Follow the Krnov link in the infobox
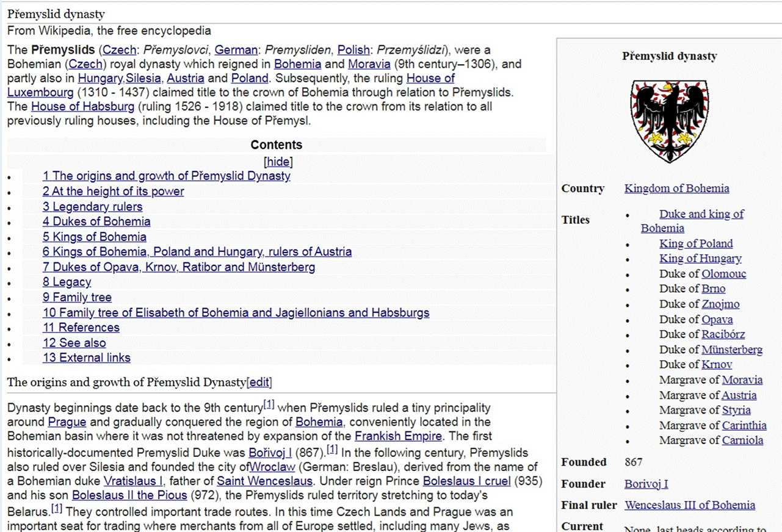This screenshot has width=782, height=532. (x=717, y=364)
